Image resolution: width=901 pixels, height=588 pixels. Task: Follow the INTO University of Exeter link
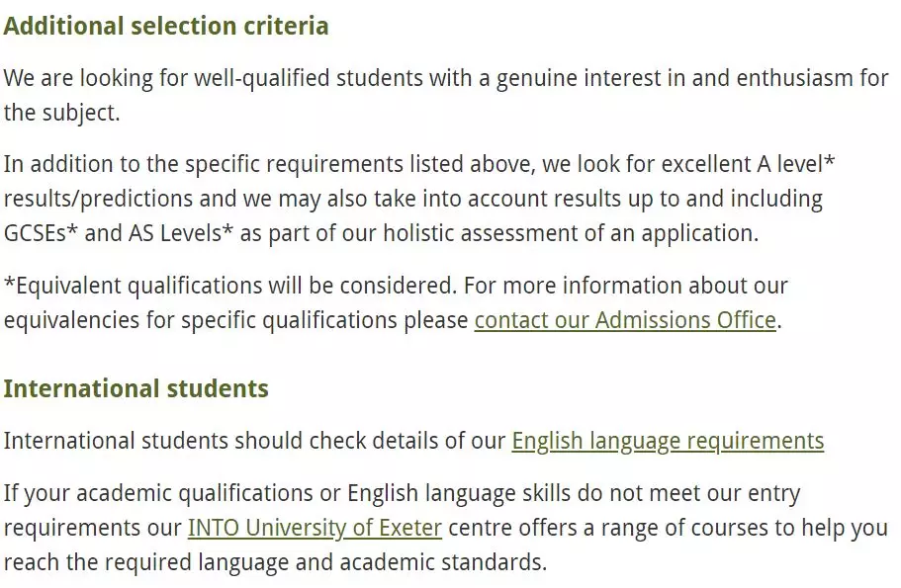[315, 528]
